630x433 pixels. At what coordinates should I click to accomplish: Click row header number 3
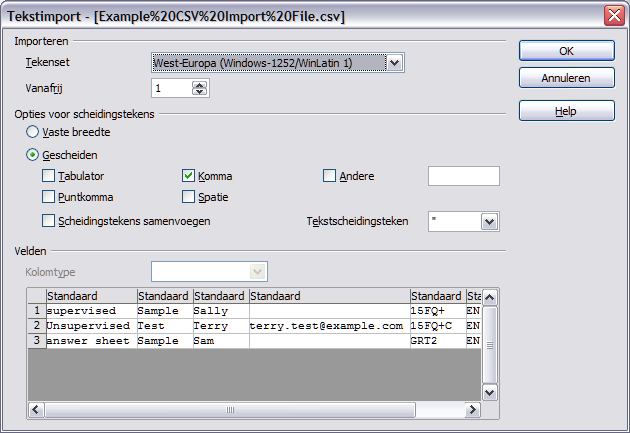coord(37,341)
